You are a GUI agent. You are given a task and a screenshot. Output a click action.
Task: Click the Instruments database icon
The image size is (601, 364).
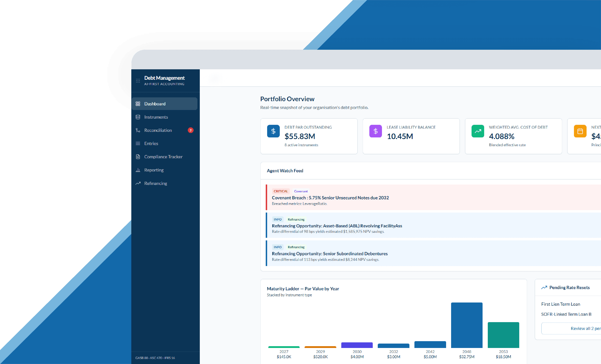138,117
